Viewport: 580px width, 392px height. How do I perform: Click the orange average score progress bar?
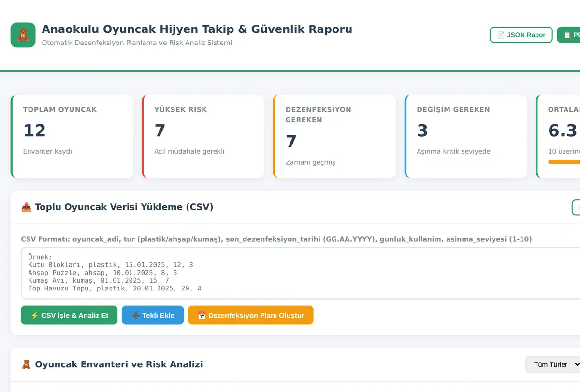pos(564,162)
